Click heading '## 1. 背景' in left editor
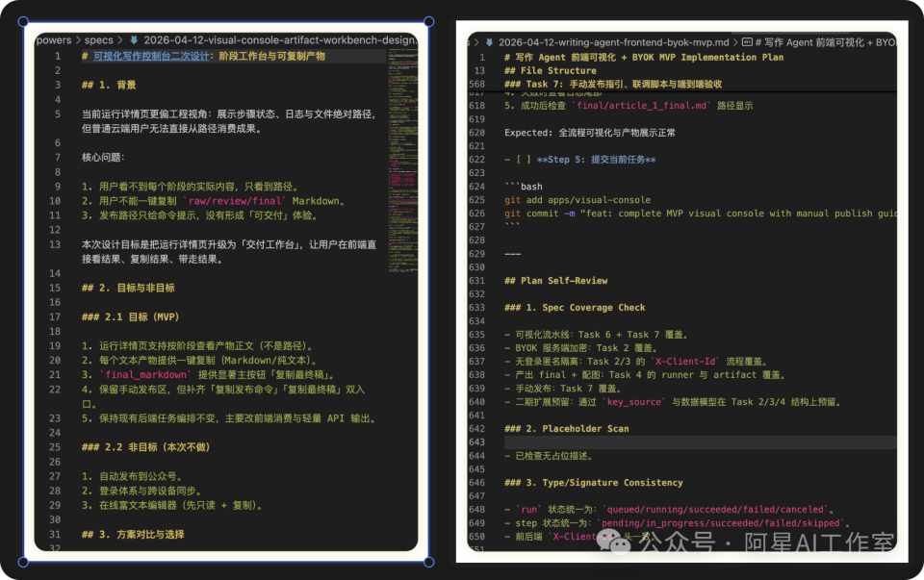924x580 pixels. pyautogui.click(x=109, y=85)
